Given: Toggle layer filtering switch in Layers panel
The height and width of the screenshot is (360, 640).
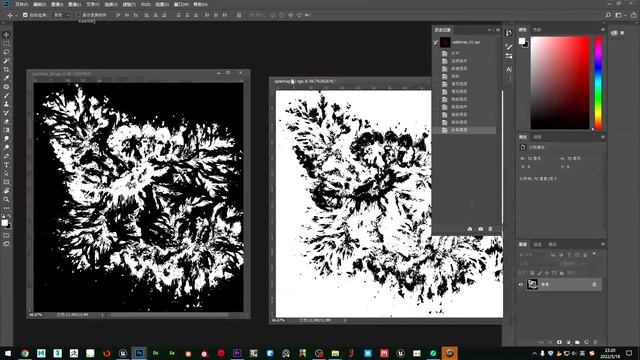Looking at the screenshot, I should (x=594, y=254).
